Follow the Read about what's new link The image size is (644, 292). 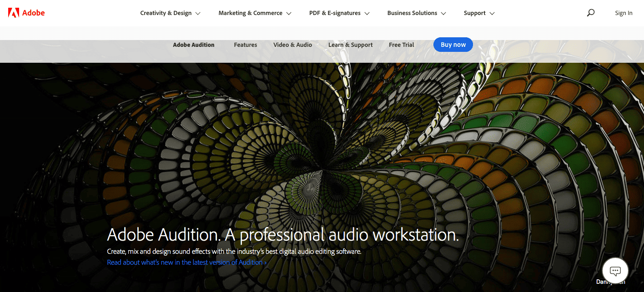pos(186,262)
